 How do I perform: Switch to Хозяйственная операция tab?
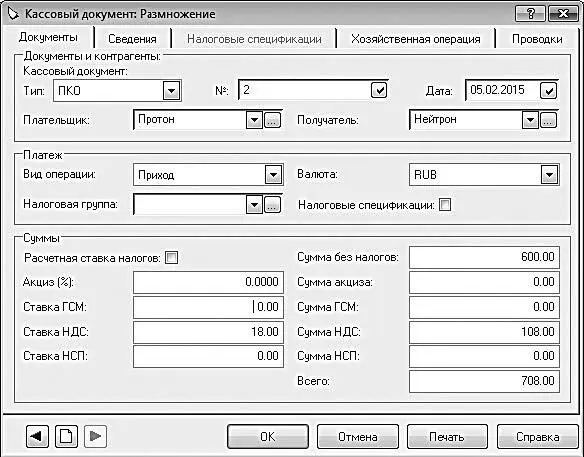pos(416,39)
